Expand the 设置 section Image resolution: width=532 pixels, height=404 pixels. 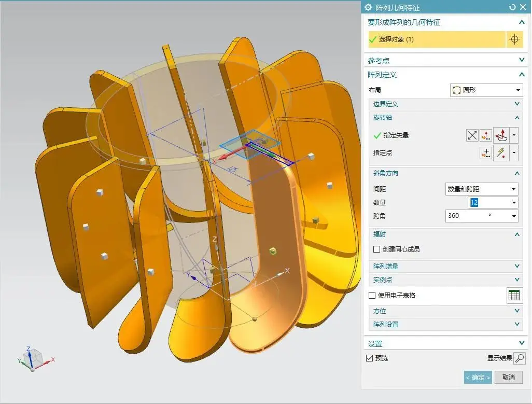pos(522,343)
